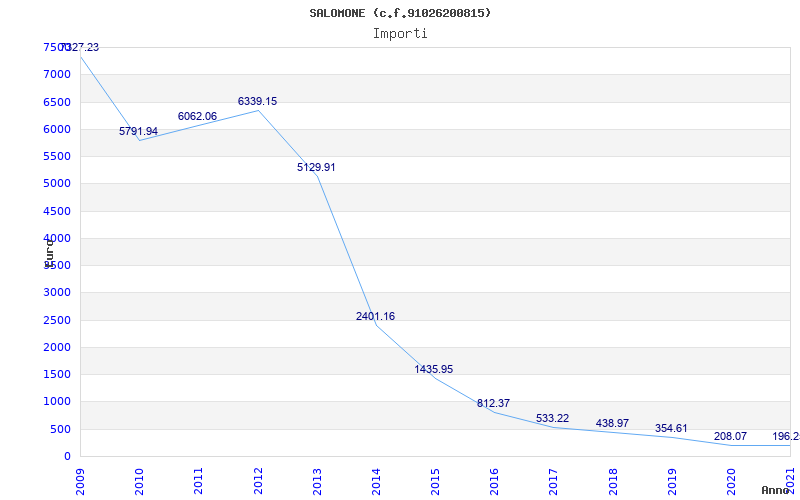The image size is (800, 500).
Task: Click the chart title SALOMONE (c.f.91026200815)
Action: 400,13
